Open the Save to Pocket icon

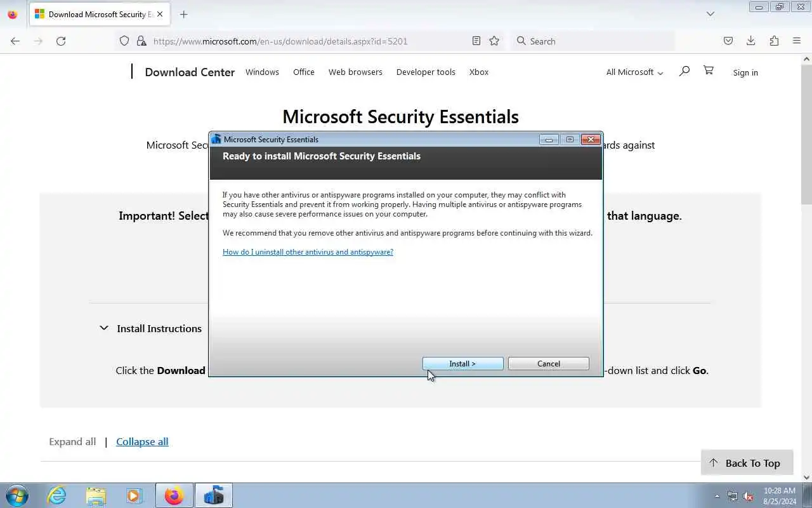click(x=728, y=41)
